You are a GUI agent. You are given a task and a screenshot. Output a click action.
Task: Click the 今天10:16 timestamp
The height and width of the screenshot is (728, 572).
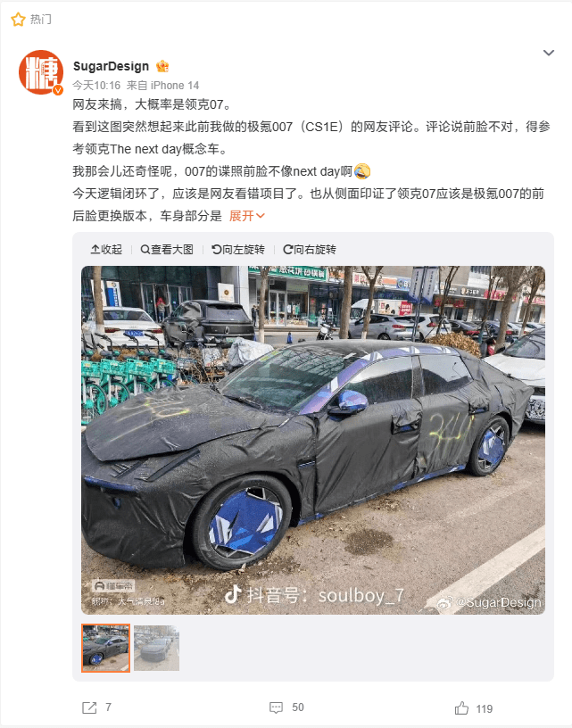[x=96, y=86]
